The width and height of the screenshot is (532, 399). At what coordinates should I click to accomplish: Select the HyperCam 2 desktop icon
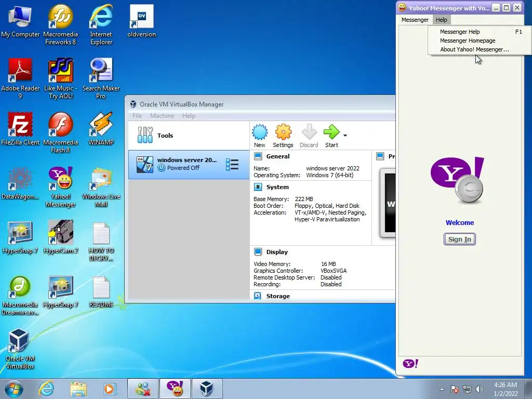pyautogui.click(x=60, y=237)
